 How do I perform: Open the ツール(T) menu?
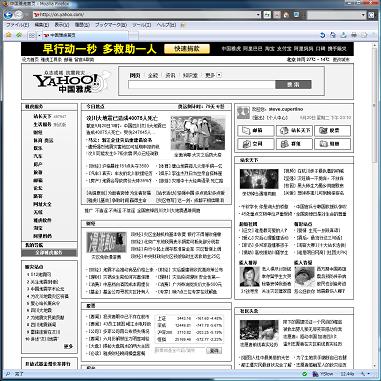point(142,25)
